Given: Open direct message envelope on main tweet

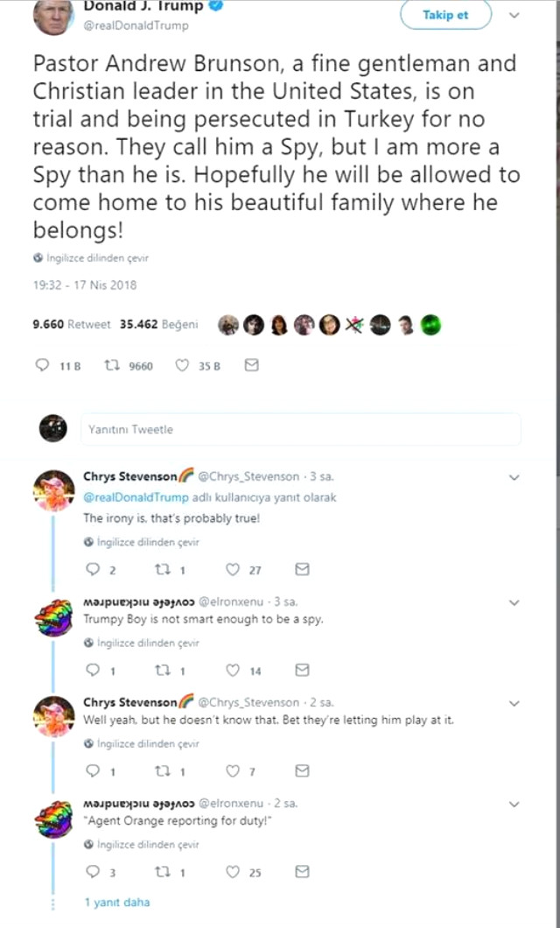Looking at the screenshot, I should pyautogui.click(x=251, y=366).
